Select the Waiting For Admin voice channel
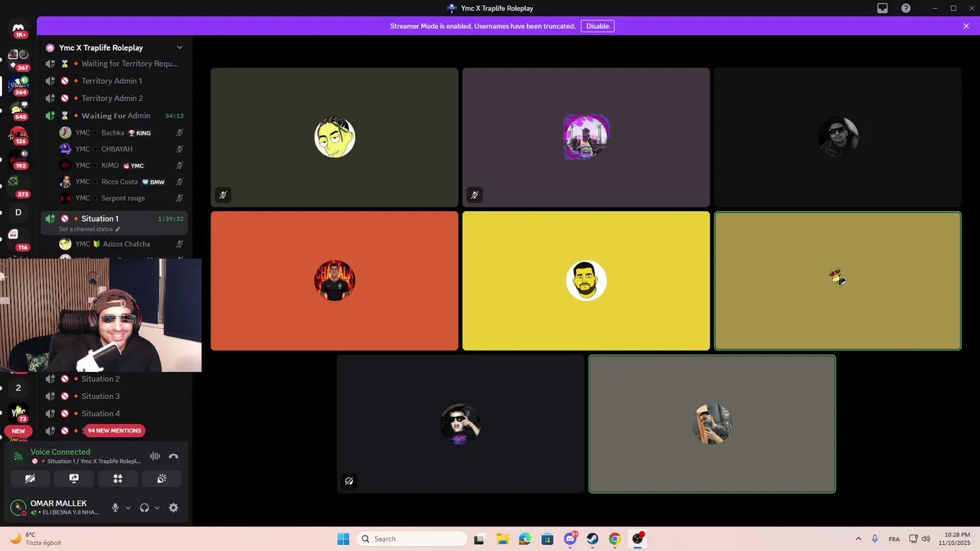Screen dimensions: 980x551 (115, 116)
